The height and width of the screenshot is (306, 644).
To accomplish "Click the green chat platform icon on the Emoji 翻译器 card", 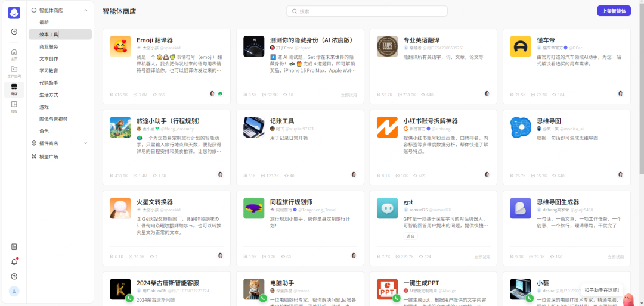I will tap(220, 94).
